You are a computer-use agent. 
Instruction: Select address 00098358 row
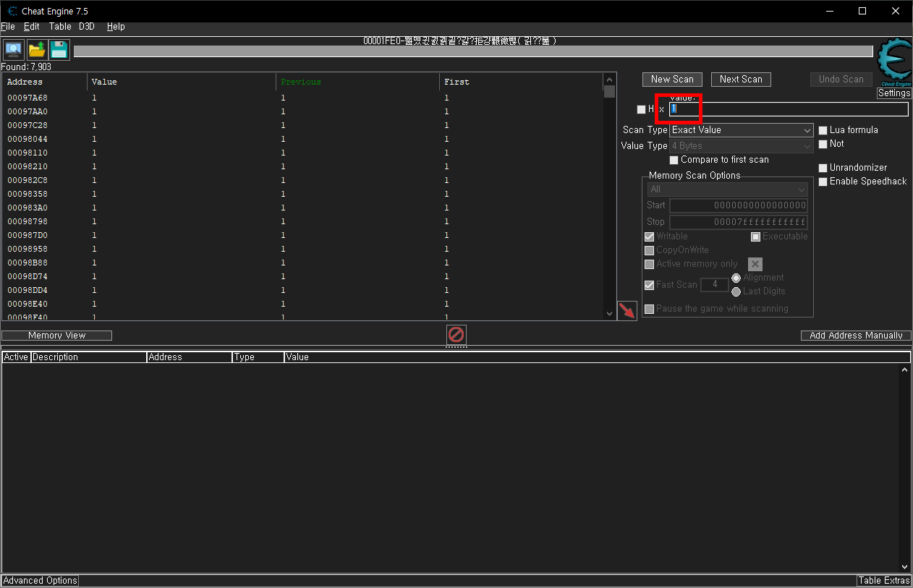(x=302, y=194)
